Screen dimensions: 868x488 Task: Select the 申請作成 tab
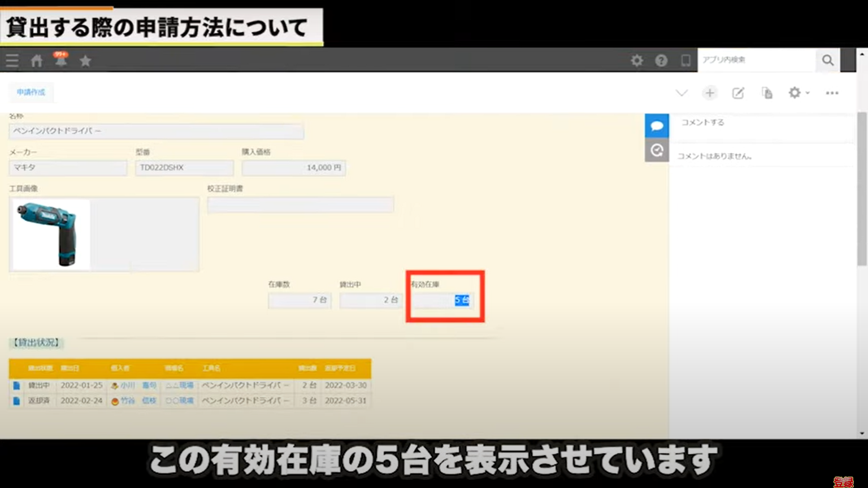(x=31, y=93)
